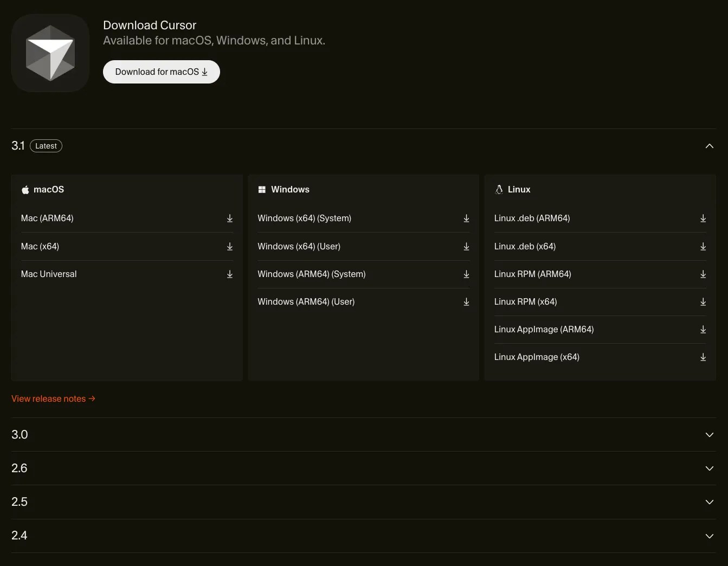728x566 pixels.
Task: Click download icon for Mac Universal
Action: [x=230, y=274]
